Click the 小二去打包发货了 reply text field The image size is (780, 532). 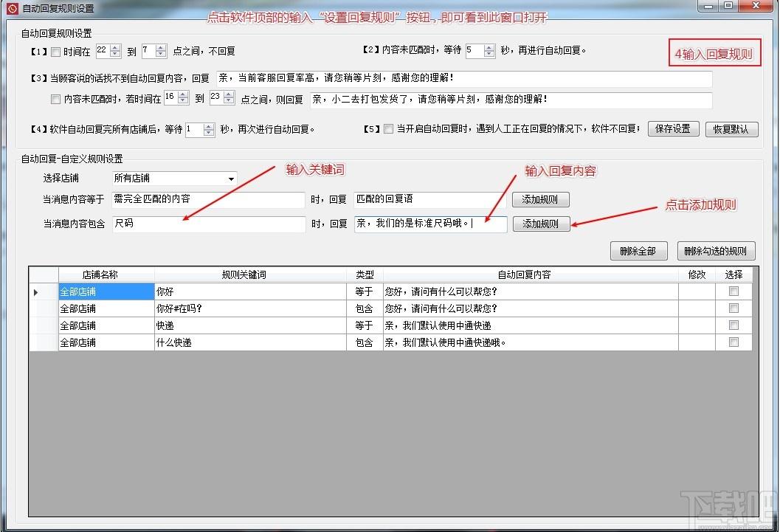coord(511,100)
